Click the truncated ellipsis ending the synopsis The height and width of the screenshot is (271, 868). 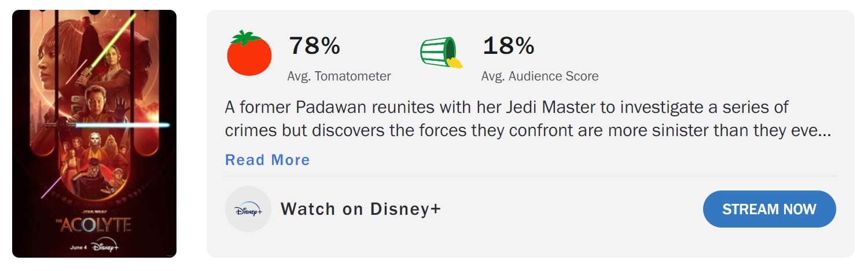point(824,131)
